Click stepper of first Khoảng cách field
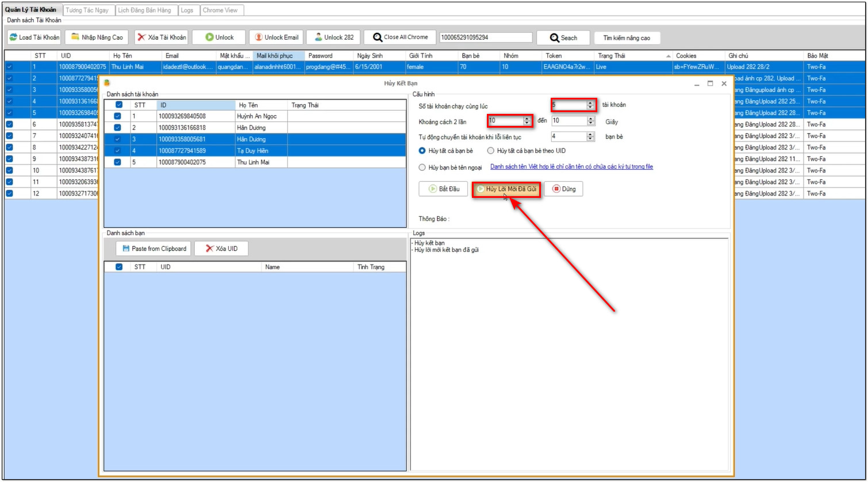Screen dimensions: 868x482 click(x=527, y=121)
